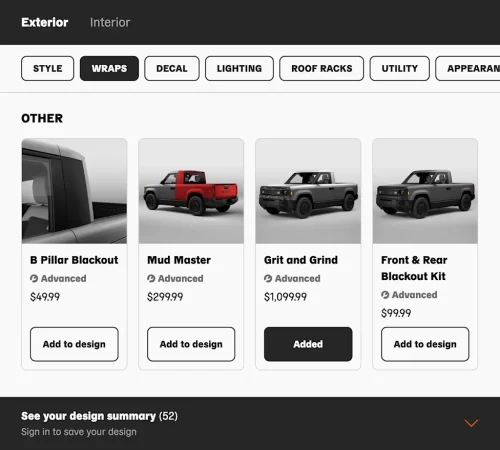This screenshot has height=450, width=500.
Task: Click the B Pillar Blackout thumbnail image
Action: [74, 191]
